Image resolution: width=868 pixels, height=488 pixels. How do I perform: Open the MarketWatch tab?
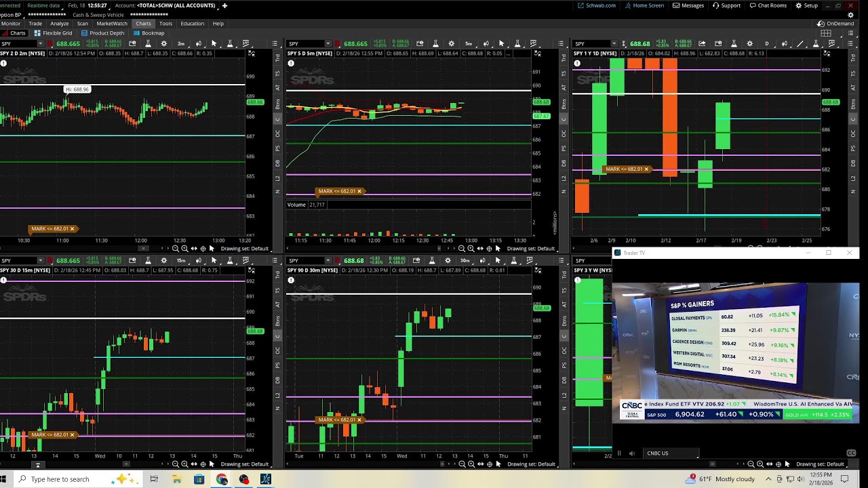coord(112,24)
